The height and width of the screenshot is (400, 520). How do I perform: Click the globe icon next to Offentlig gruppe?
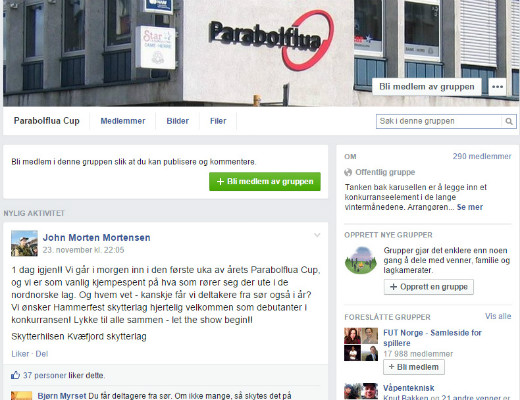[x=348, y=172]
